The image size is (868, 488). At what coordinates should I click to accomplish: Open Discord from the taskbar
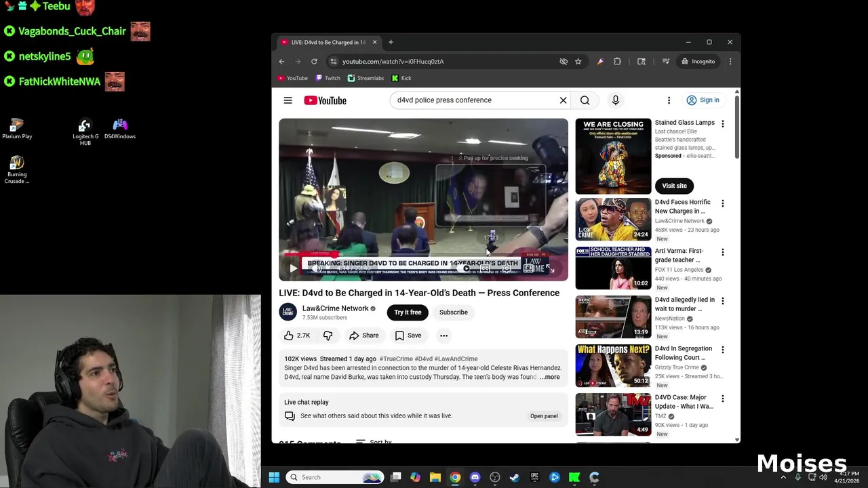coord(475,477)
